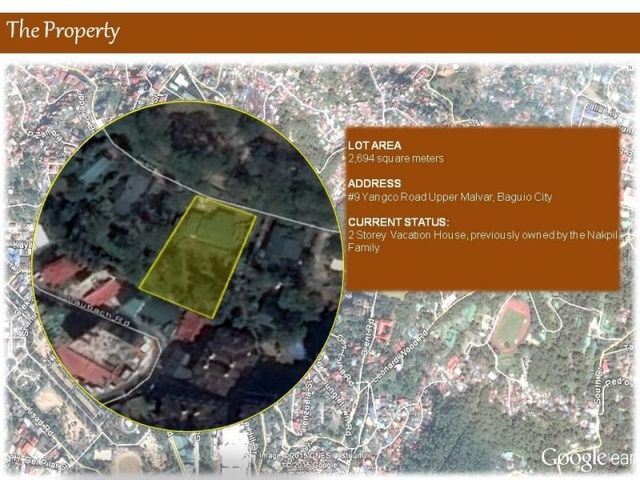Click 'The Property' slide title
This screenshot has width=640, height=480.
(x=63, y=31)
